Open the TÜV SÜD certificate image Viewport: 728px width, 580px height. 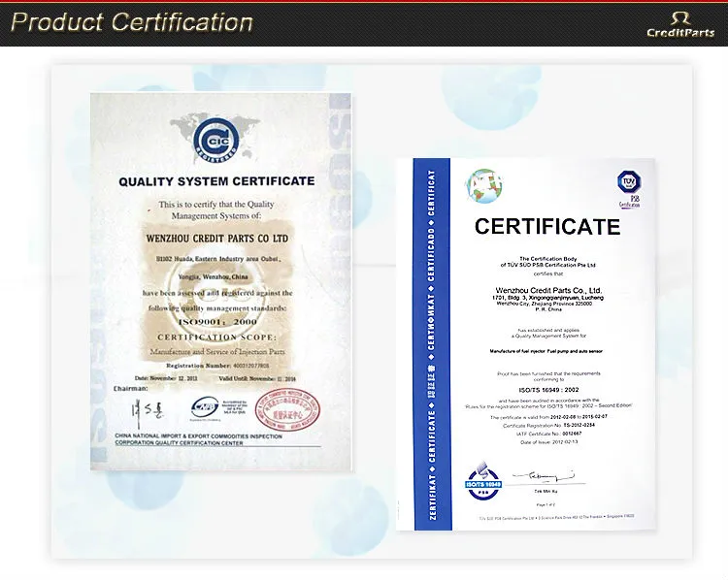pos(526,344)
